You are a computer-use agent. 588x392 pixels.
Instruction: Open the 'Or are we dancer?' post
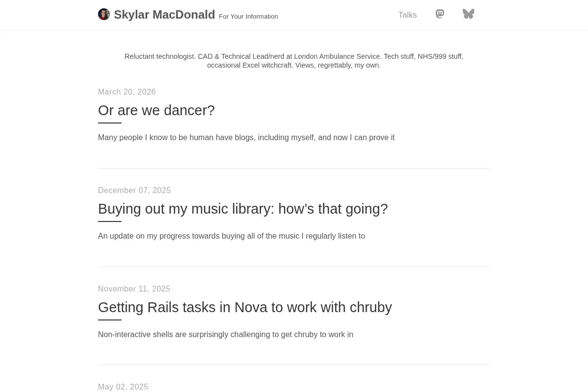coord(156,110)
